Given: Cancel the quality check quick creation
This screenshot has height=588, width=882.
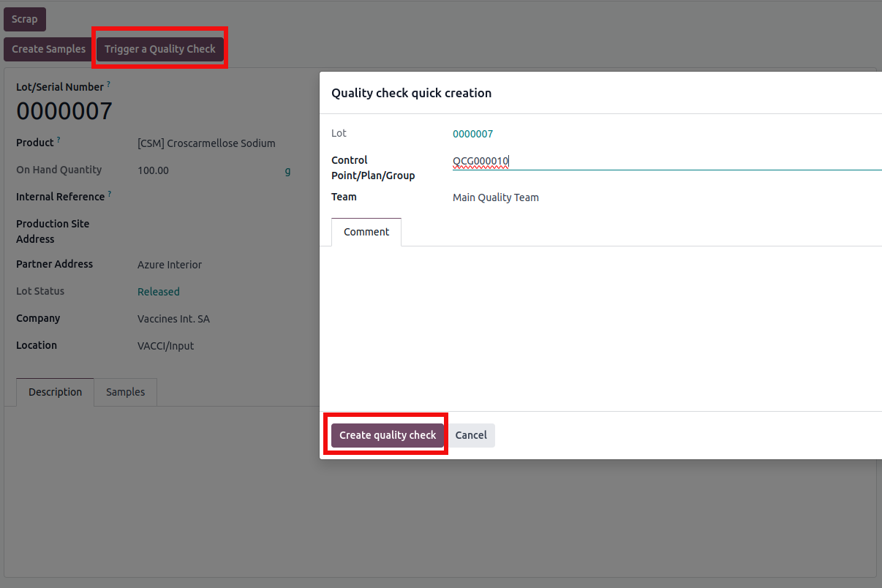Looking at the screenshot, I should click(x=471, y=435).
